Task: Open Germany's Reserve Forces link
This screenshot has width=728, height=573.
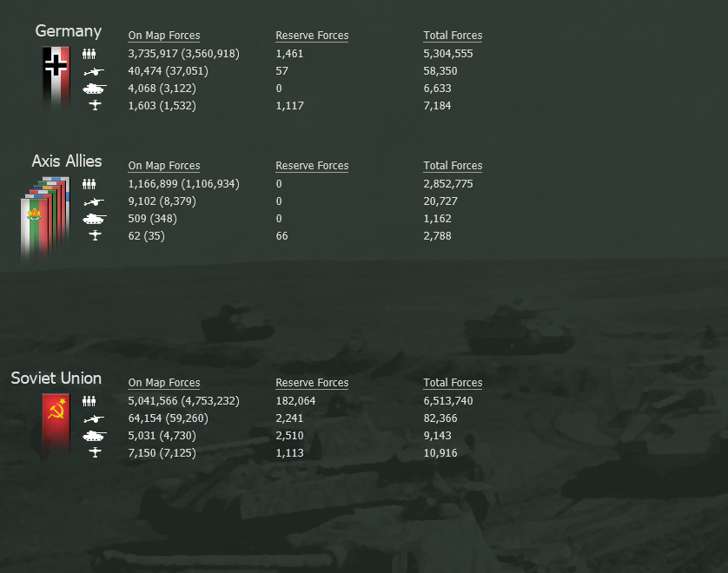Action: [312, 36]
